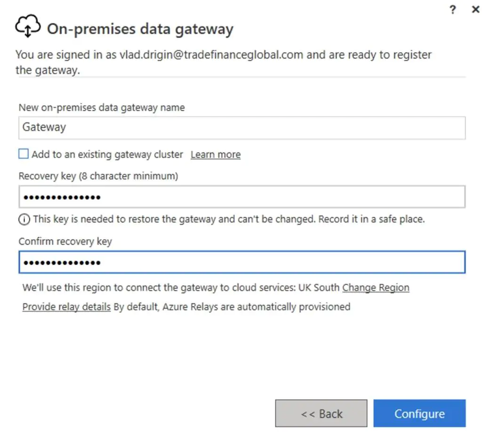Viewport: 482px width, 448px height.
Task: Click the cloud gateway logo icon
Action: (28, 26)
